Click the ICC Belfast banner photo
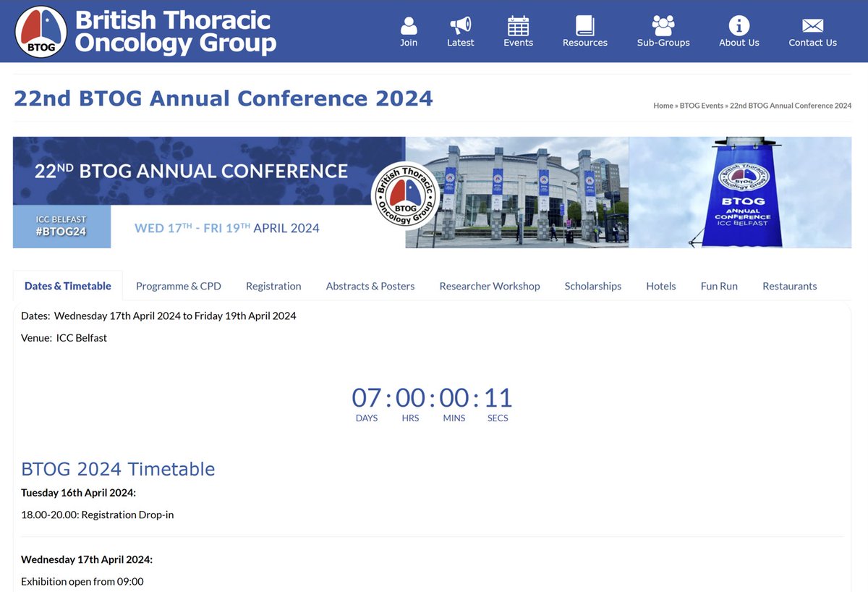This screenshot has height=592, width=868. pyautogui.click(x=516, y=192)
